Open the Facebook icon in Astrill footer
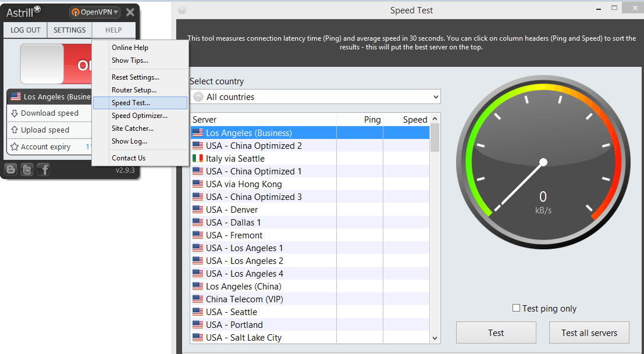The height and width of the screenshot is (354, 644). click(43, 169)
